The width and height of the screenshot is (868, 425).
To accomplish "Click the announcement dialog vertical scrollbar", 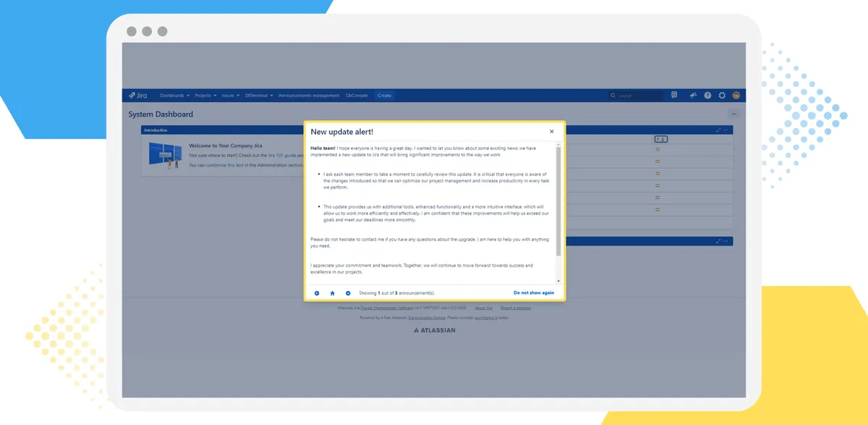I will pyautogui.click(x=558, y=201).
